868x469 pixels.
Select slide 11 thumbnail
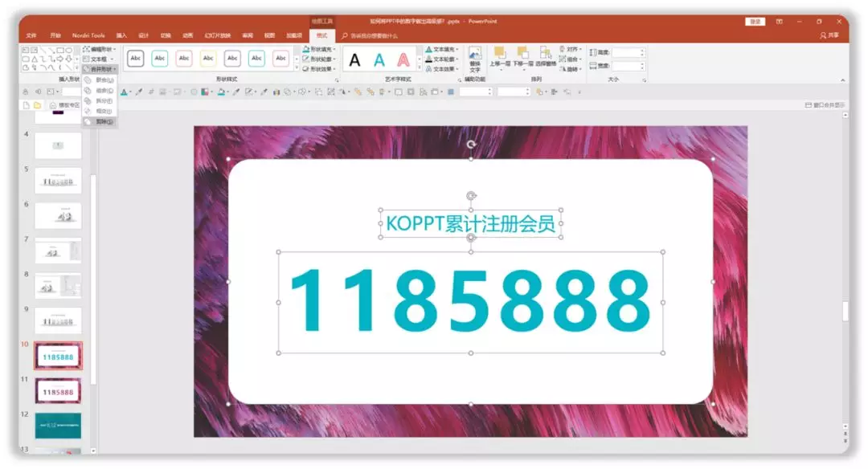[x=58, y=391]
